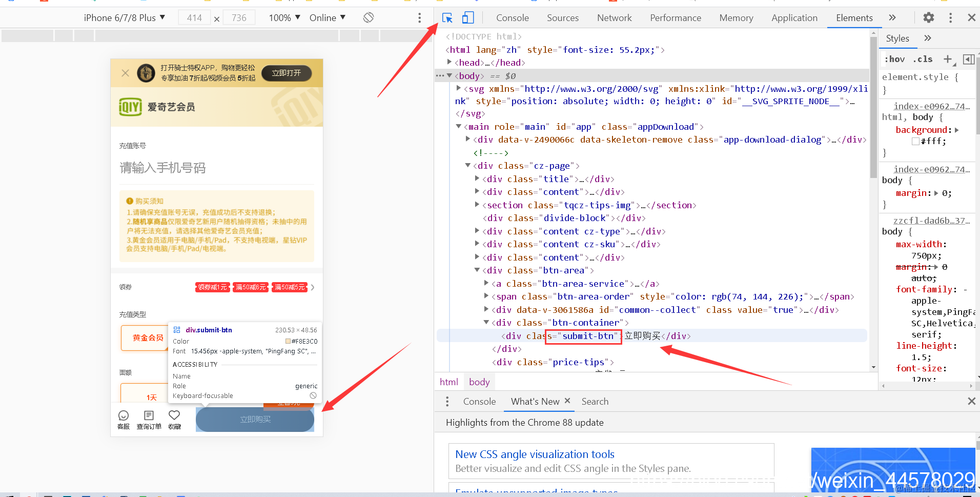Switch to the Application tab
Screen dimensions: 980x497
click(x=794, y=18)
